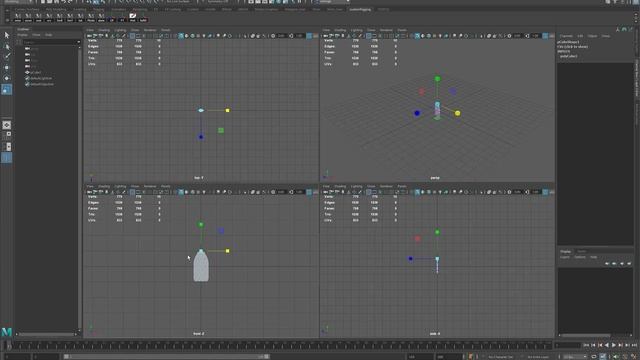Image resolution: width=640 pixels, height=360 pixels.
Task: Toggle the Outliner panel visibility button
Action: (7, 158)
